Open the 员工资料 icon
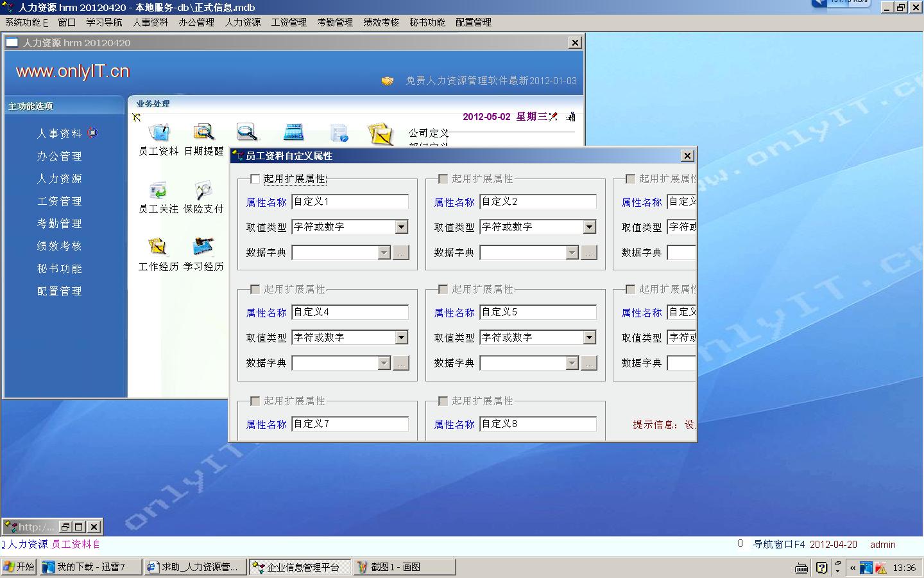 (x=158, y=133)
